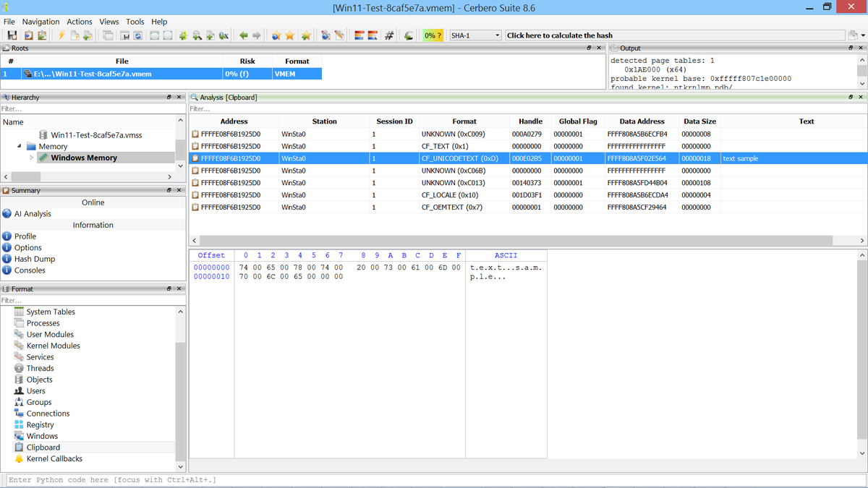Click the 0x hex toolbar icon

tap(224, 35)
